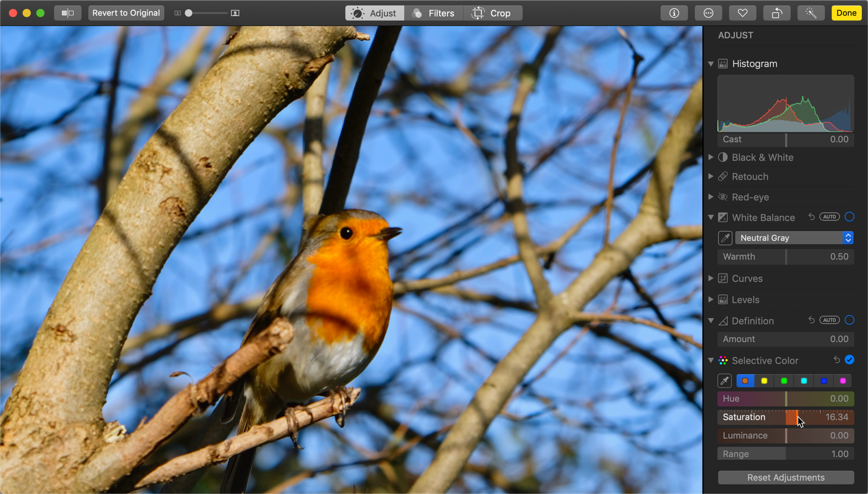Select the cyan color swatch
Image resolution: width=868 pixels, height=494 pixels.
(804, 381)
